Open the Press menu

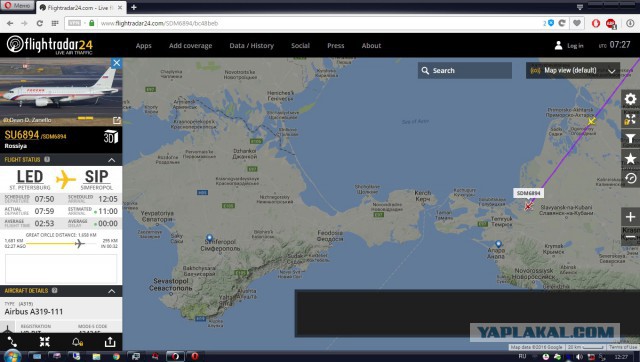(x=336, y=46)
